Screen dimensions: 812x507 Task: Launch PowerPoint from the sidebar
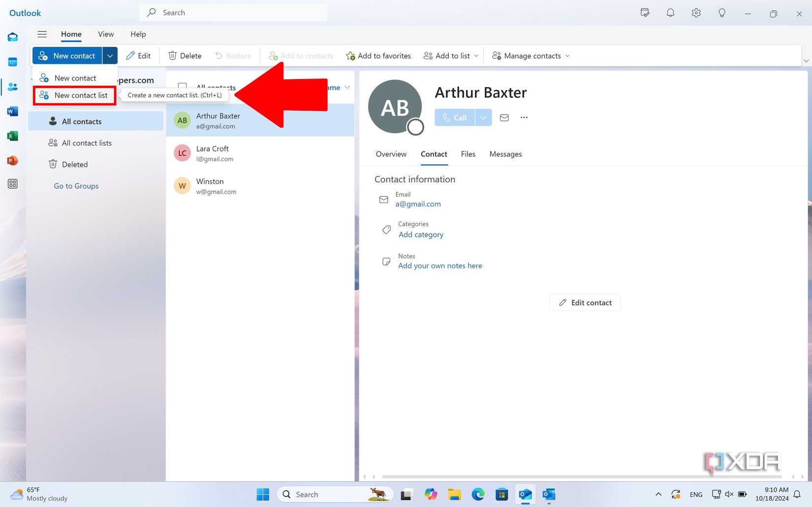pos(12,160)
